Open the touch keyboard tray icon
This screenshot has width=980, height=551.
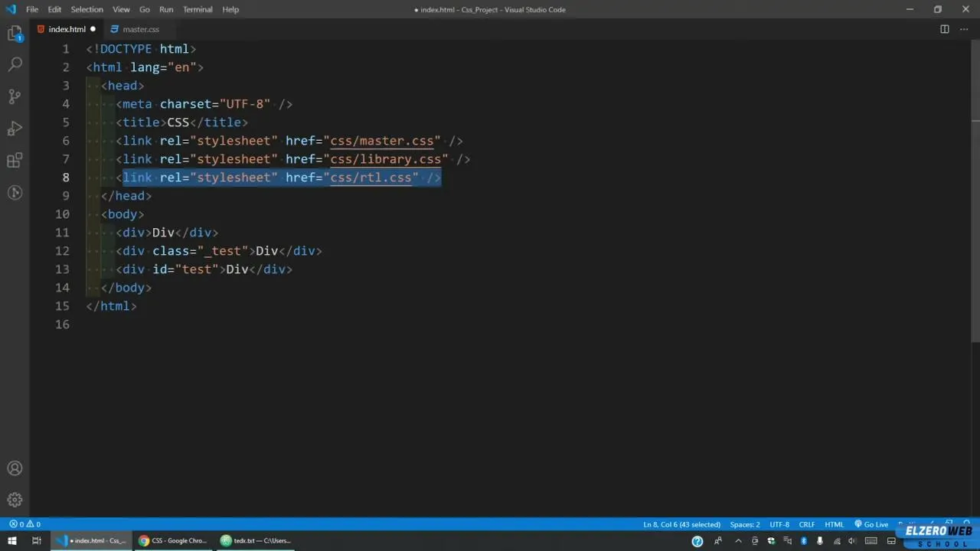[x=871, y=541]
